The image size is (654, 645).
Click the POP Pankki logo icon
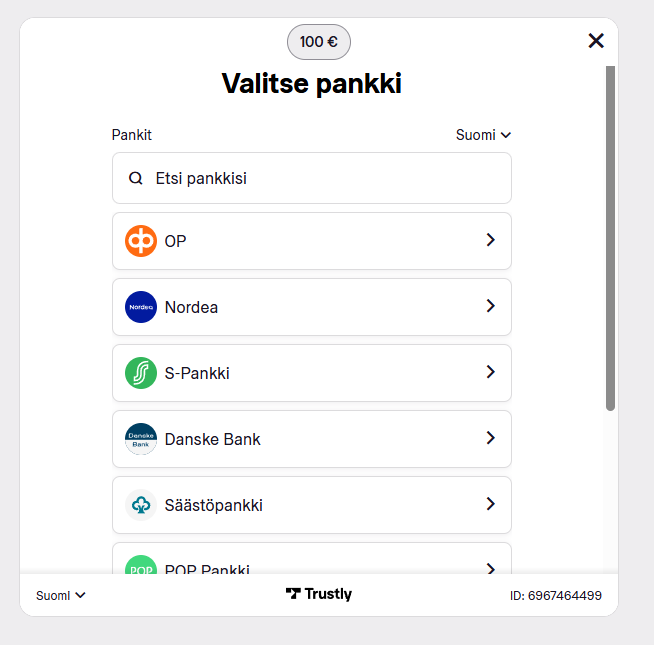(x=141, y=567)
